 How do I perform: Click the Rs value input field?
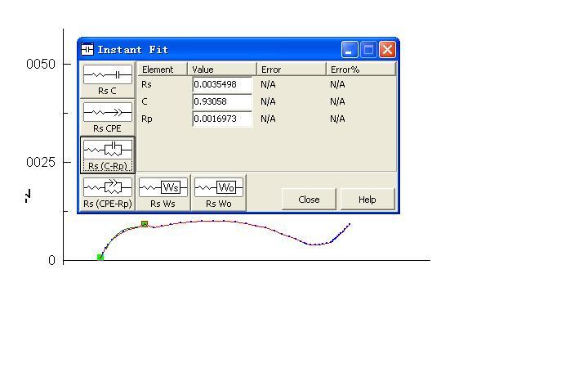(x=222, y=84)
